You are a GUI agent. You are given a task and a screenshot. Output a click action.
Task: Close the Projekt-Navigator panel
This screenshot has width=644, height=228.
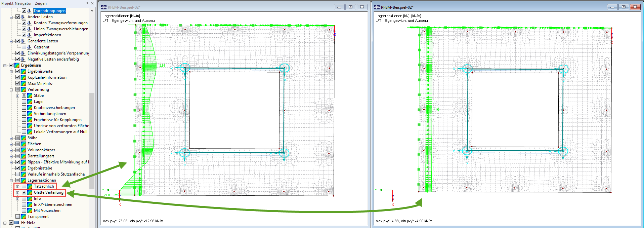tap(92, 3)
